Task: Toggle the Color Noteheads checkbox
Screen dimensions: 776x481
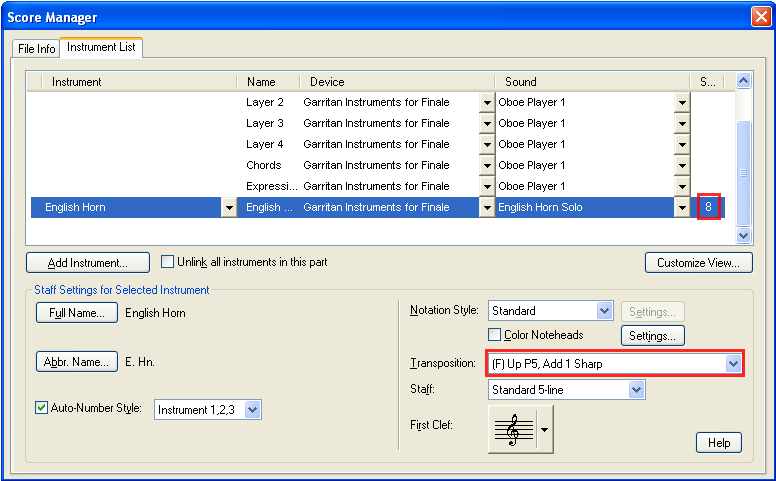Action: click(495, 335)
